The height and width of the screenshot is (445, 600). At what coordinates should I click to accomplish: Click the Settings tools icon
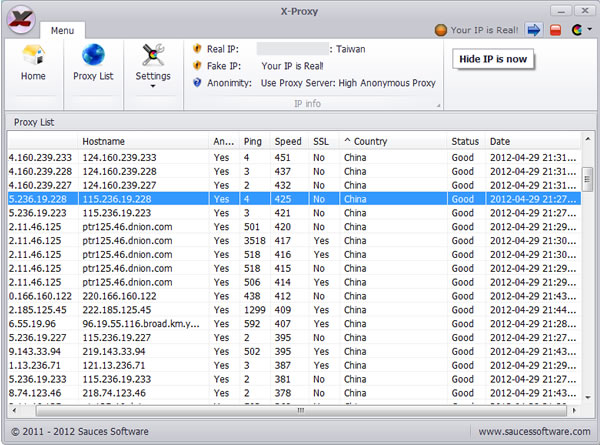coord(153,55)
